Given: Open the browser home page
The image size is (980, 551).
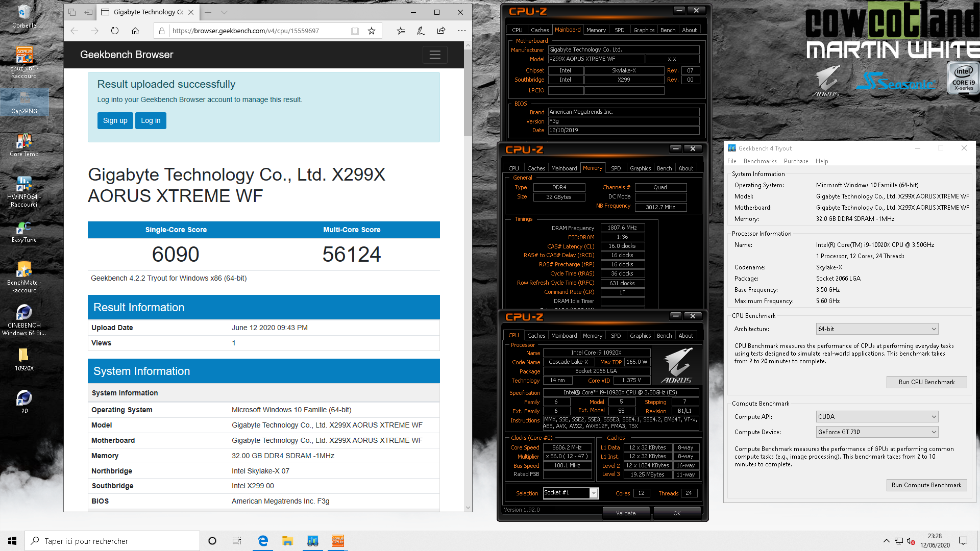Looking at the screenshot, I should pos(135,31).
